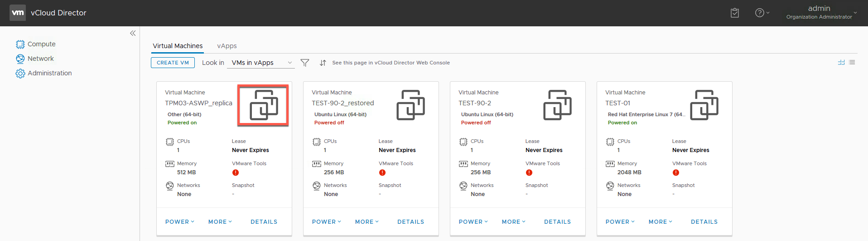Select the TEST-90-2_restored VM name
The height and width of the screenshot is (241, 868).
[x=343, y=103]
